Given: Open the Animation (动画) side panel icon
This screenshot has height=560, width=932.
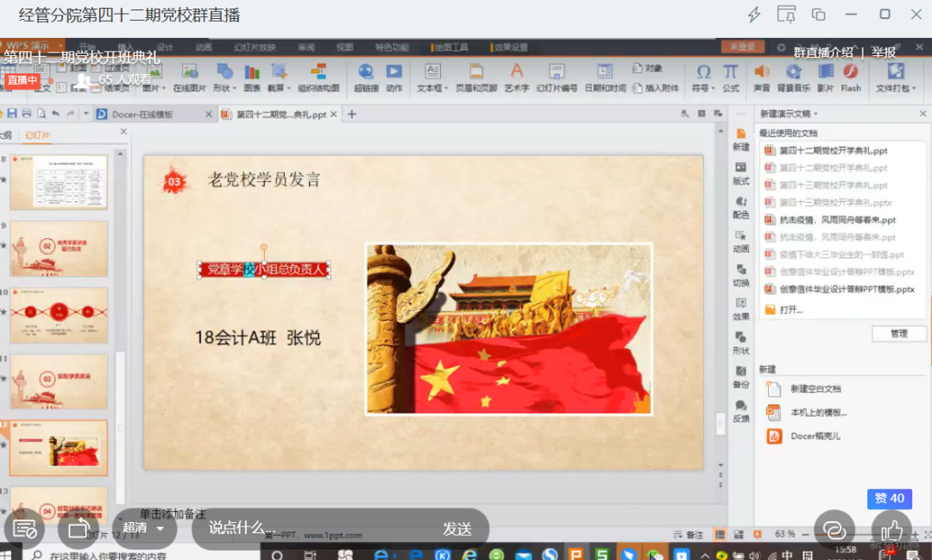Looking at the screenshot, I should [740, 240].
